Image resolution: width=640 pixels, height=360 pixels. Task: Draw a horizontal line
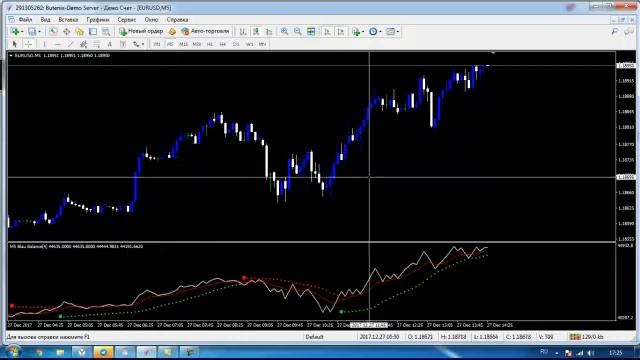(58, 44)
